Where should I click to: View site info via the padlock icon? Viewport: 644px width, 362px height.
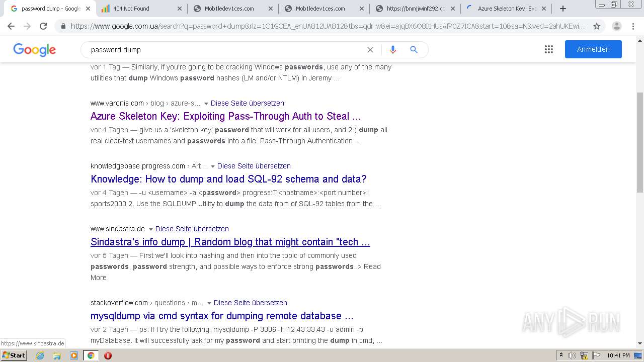pos(63,26)
